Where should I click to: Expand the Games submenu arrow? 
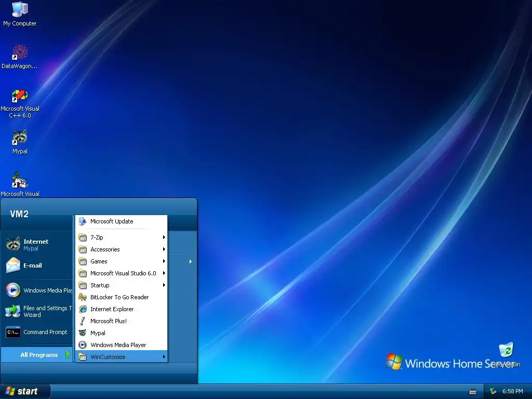tap(164, 261)
